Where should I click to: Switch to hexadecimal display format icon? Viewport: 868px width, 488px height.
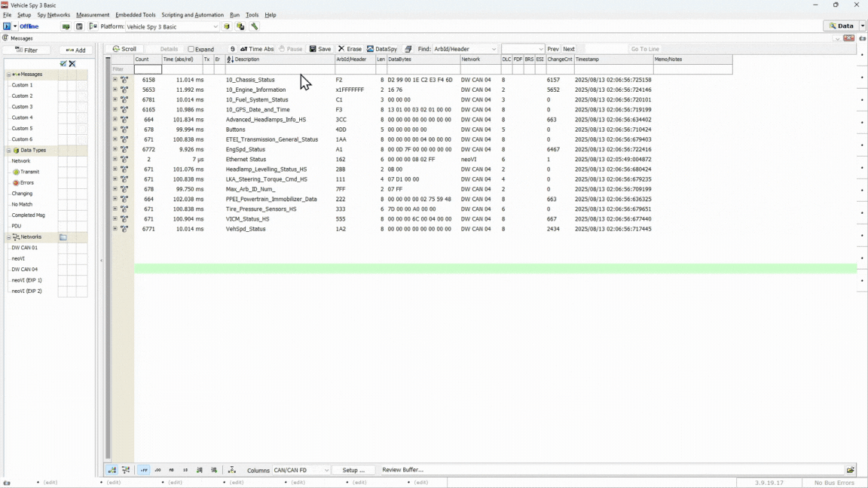point(144,470)
